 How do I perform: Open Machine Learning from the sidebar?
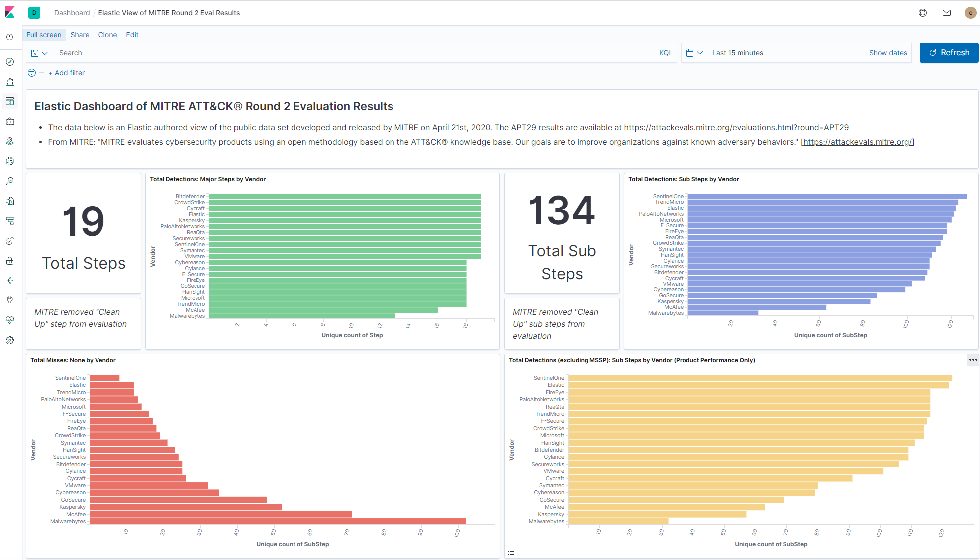(x=10, y=161)
